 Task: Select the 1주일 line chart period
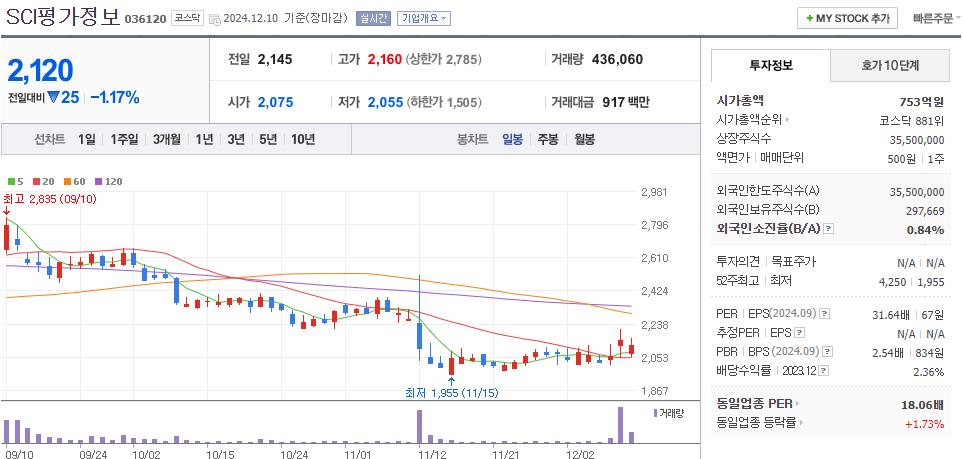point(124,139)
